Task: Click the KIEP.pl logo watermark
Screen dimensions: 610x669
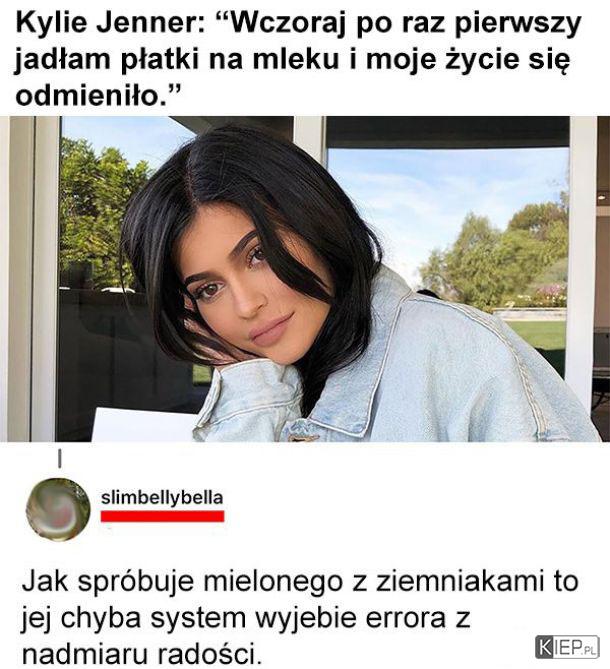Action: click(567, 646)
